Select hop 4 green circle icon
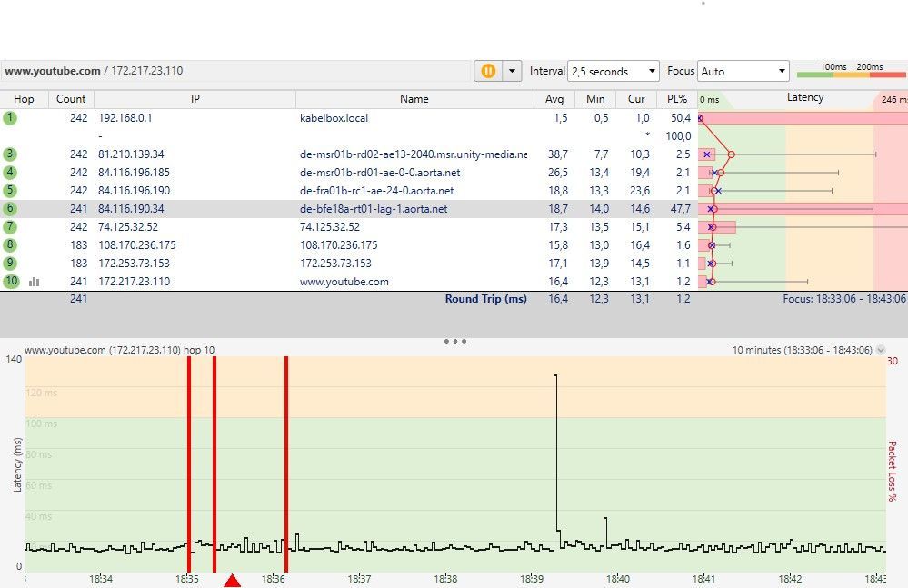 (10, 173)
